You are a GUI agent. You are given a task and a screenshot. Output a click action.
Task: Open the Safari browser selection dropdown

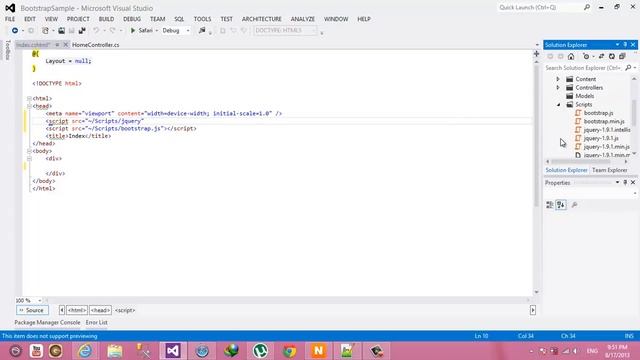(x=156, y=31)
